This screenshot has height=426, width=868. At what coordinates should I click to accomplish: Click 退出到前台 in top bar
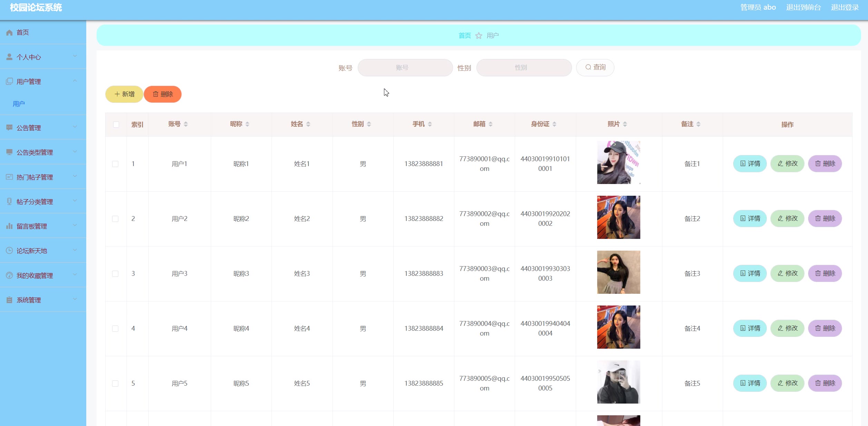tap(803, 7)
